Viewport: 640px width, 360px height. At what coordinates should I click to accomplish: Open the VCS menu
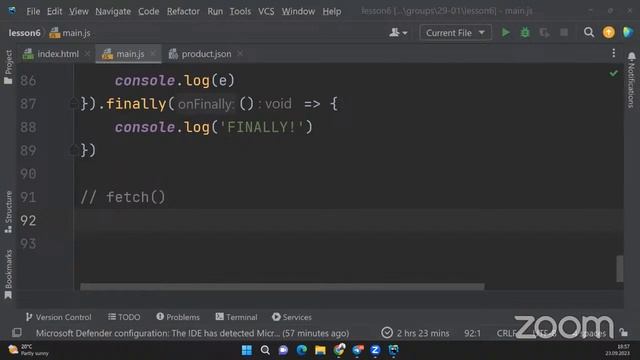point(266,11)
